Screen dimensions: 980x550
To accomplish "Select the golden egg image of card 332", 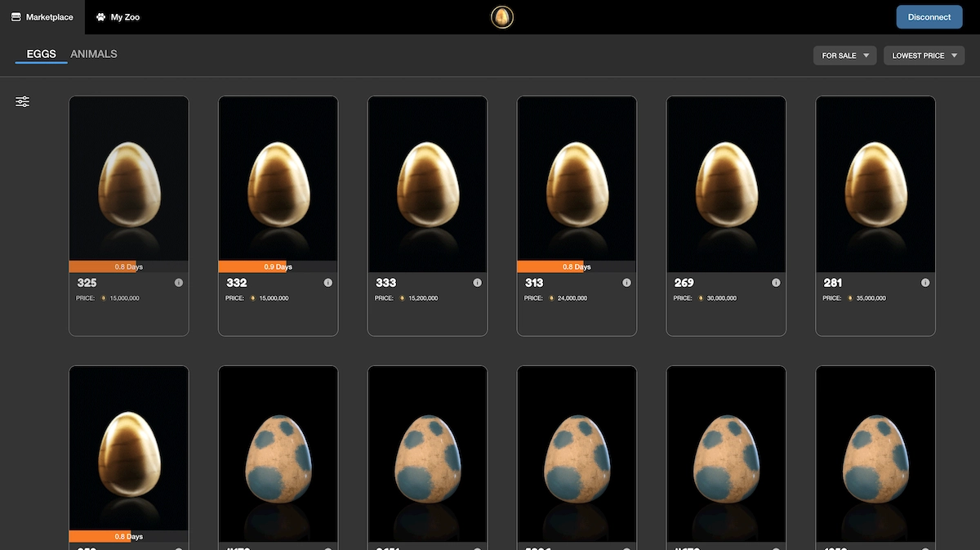I will 278,186.
